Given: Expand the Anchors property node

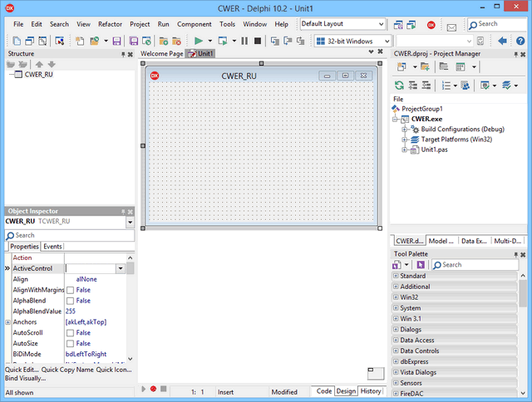Looking at the screenshot, I should coord(8,321).
